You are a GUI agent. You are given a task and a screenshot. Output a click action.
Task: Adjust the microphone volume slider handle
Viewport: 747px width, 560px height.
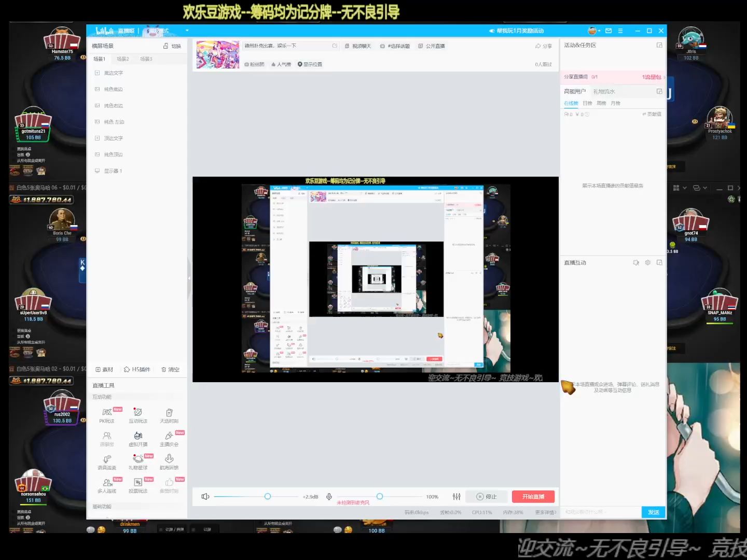380,497
